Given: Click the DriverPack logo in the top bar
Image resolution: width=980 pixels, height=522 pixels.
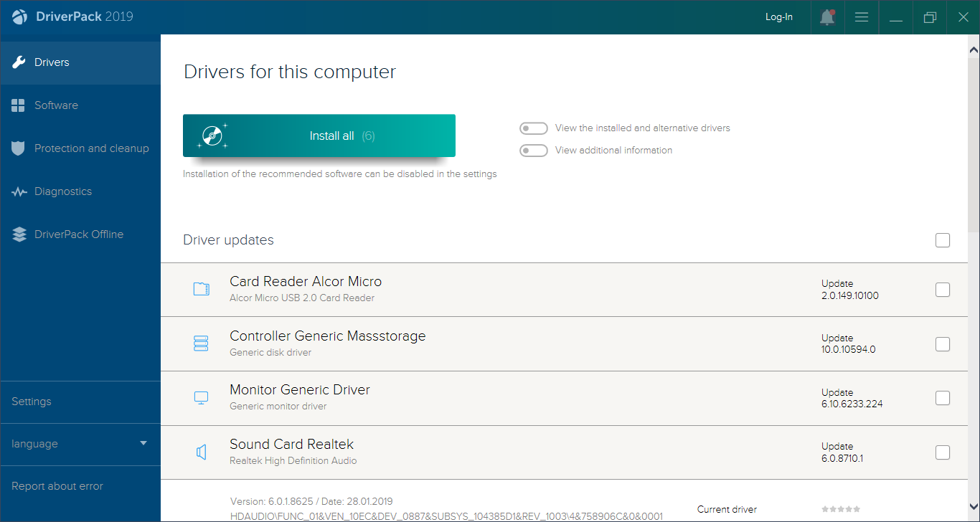Looking at the screenshot, I should (20, 16).
